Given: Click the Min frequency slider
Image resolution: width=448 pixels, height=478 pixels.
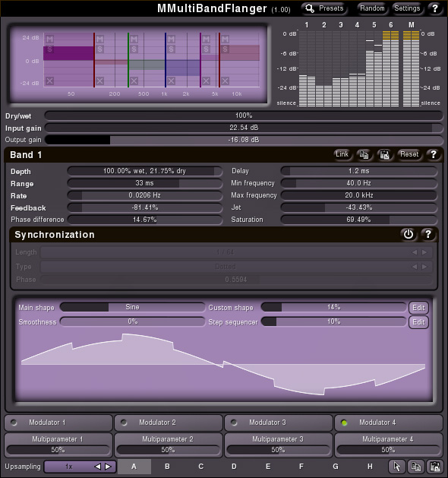Looking at the screenshot, I should [x=358, y=183].
